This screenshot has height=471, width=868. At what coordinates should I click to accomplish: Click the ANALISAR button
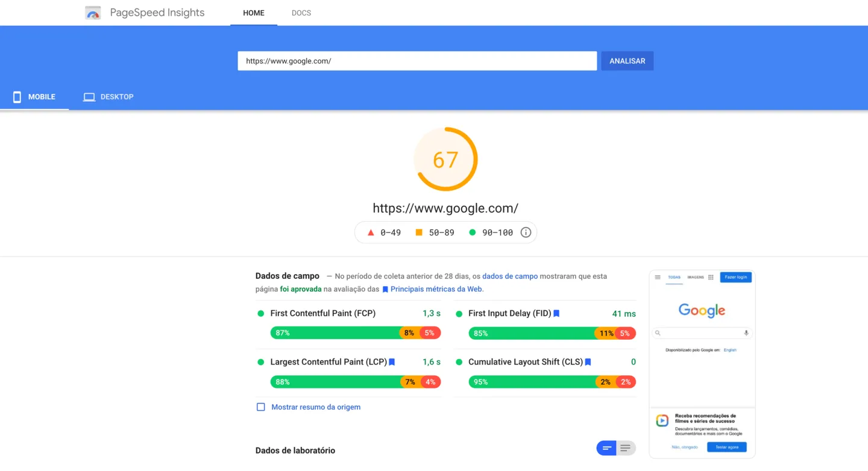pos(627,61)
